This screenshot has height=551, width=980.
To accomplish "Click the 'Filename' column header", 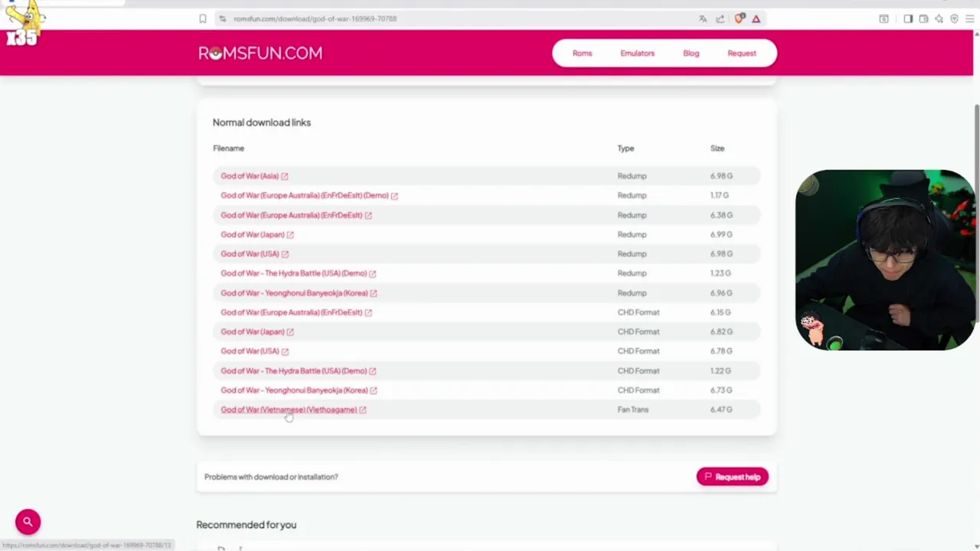I will click(228, 148).
